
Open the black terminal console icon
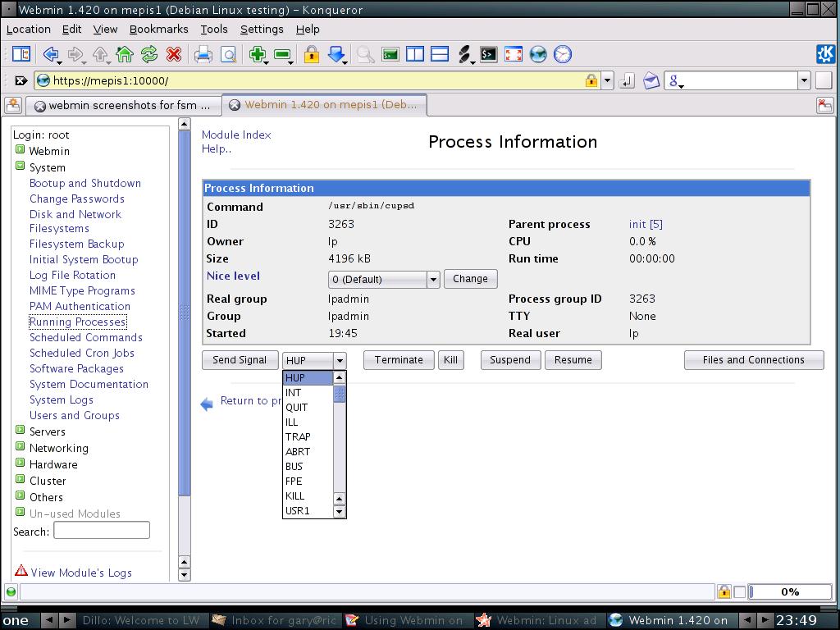(489, 54)
